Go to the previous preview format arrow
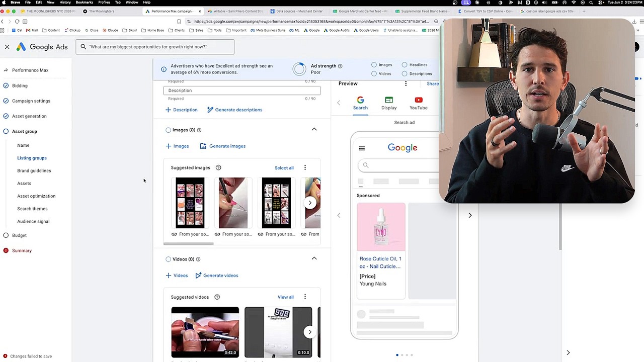 point(339,103)
